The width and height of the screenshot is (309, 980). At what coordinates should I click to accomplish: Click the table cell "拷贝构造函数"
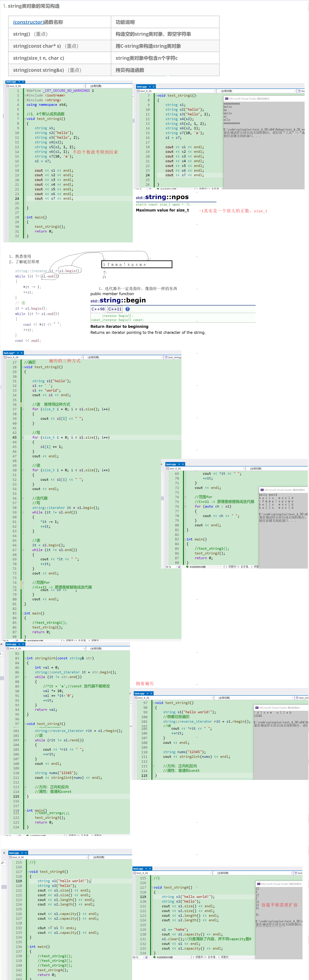[165, 70]
